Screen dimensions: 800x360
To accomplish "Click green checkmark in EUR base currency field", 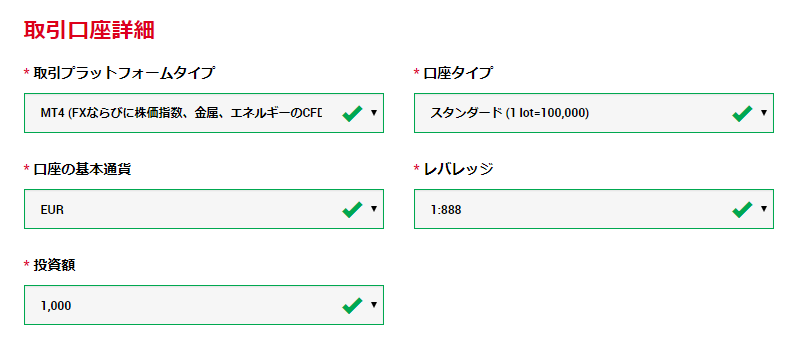I will (x=353, y=209).
